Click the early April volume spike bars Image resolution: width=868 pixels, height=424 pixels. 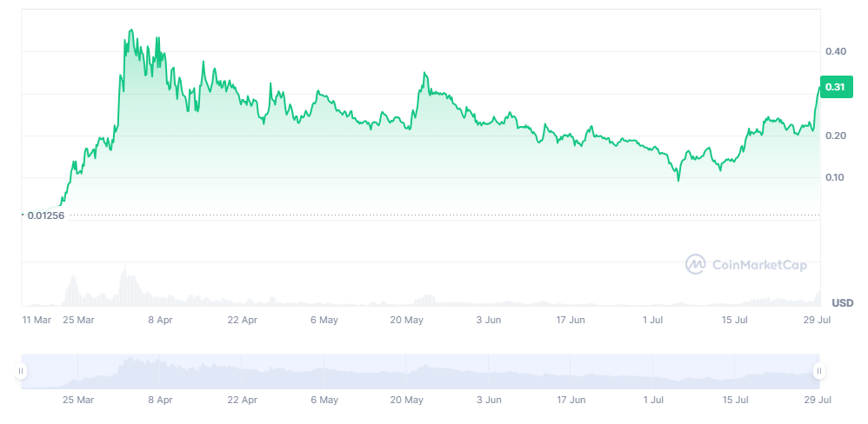pos(127,285)
